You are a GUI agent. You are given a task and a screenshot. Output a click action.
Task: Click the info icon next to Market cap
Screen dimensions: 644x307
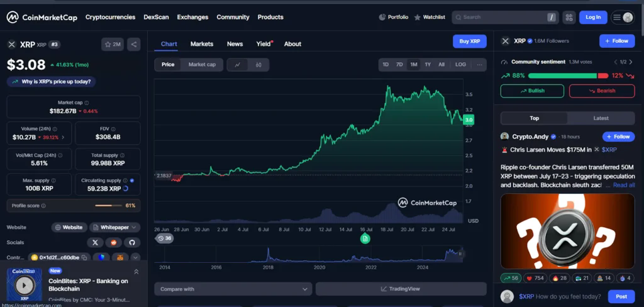[x=87, y=103]
